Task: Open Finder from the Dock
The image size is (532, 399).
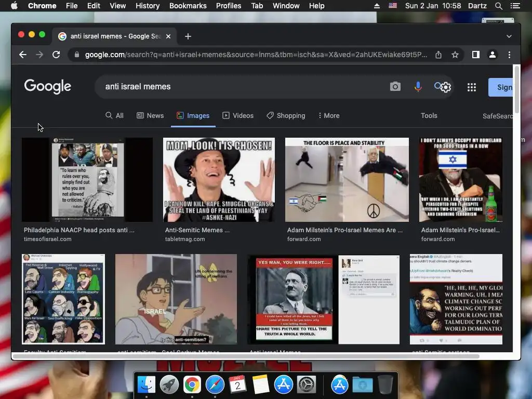Action: pyautogui.click(x=146, y=385)
